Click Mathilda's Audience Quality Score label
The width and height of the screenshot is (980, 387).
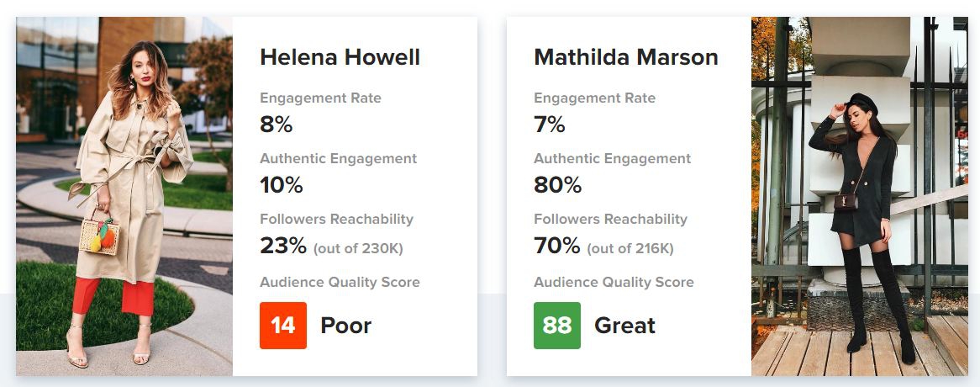[614, 283]
